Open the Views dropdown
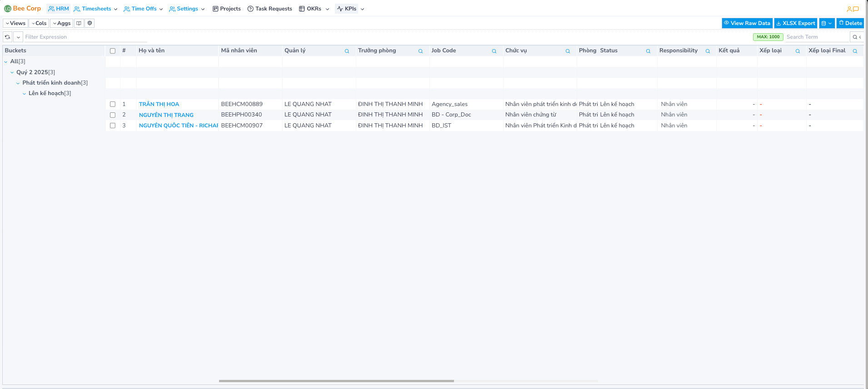This screenshot has height=389, width=868. point(15,23)
